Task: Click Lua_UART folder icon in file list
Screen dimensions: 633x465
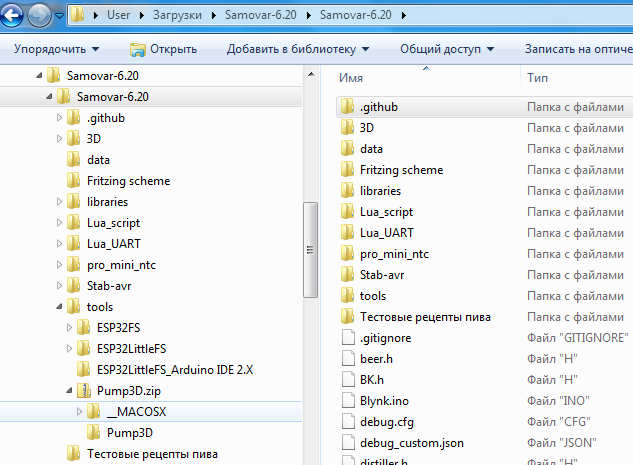Action: tap(347, 232)
